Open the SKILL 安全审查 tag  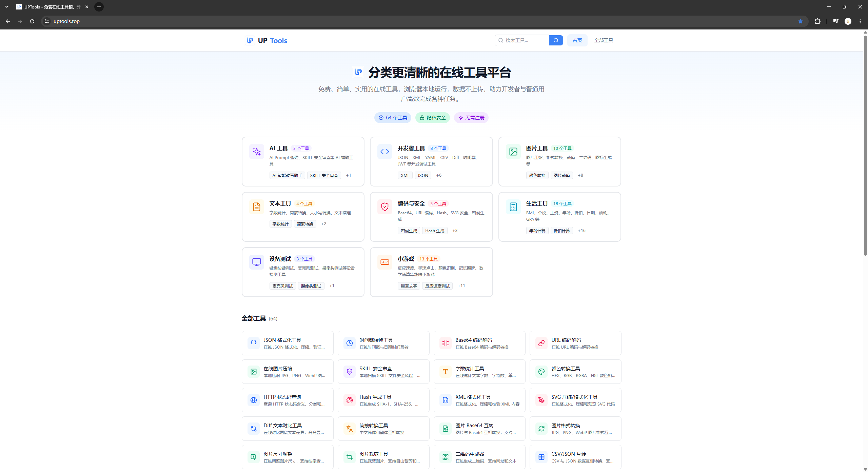[x=324, y=175]
